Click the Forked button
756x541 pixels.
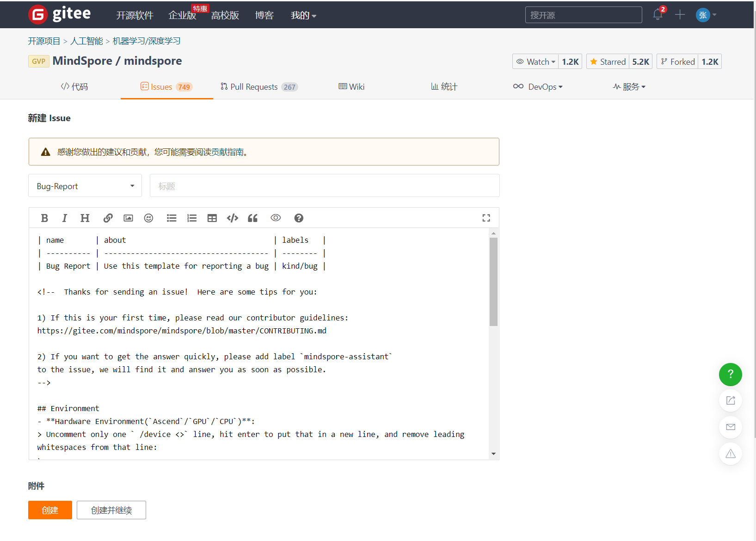click(x=678, y=61)
